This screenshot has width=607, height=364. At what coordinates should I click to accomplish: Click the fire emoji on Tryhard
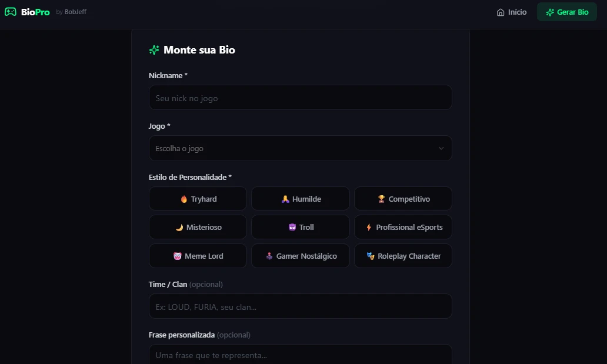pyautogui.click(x=184, y=199)
